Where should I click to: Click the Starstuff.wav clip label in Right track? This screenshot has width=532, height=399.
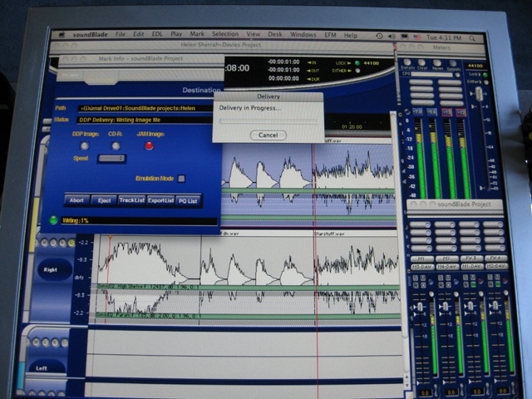pyautogui.click(x=329, y=234)
